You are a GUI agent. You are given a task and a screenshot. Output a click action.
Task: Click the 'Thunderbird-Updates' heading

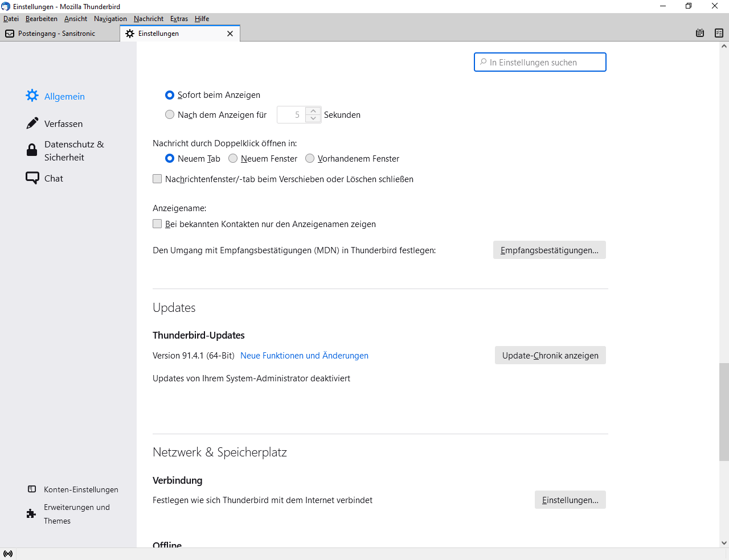click(199, 335)
